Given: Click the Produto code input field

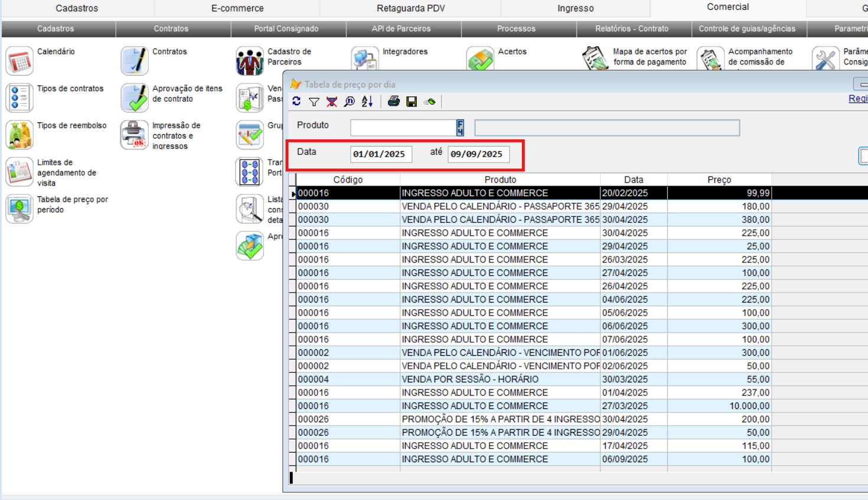Looking at the screenshot, I should point(403,128).
